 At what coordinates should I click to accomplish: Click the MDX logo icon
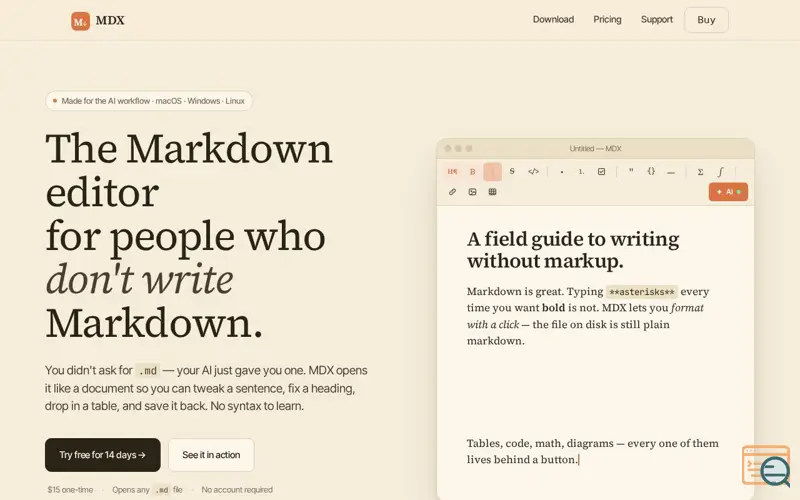click(80, 21)
